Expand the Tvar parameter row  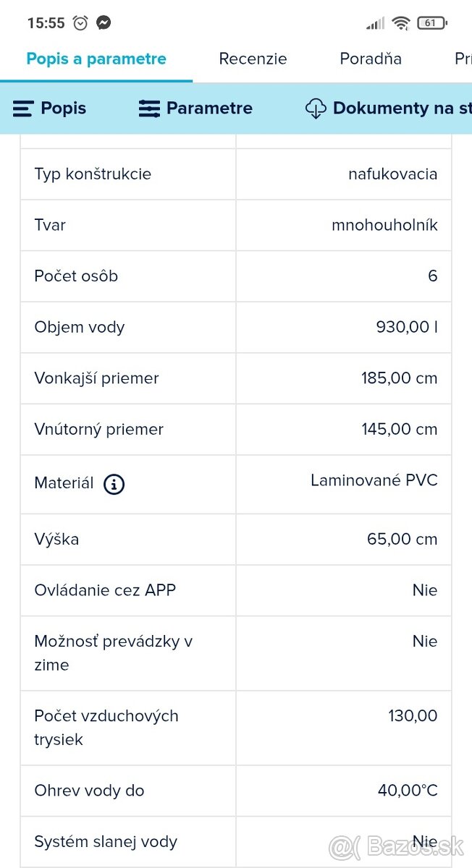(235, 225)
